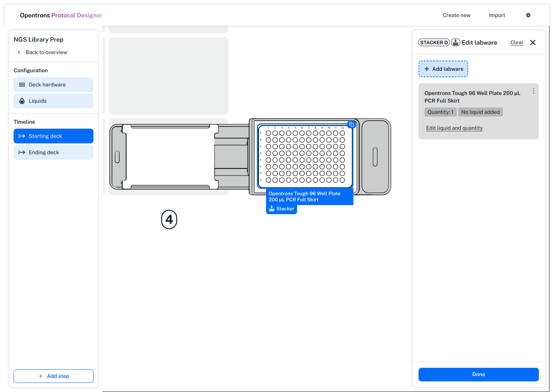Click Edit liquid and quantity link

[x=454, y=128]
